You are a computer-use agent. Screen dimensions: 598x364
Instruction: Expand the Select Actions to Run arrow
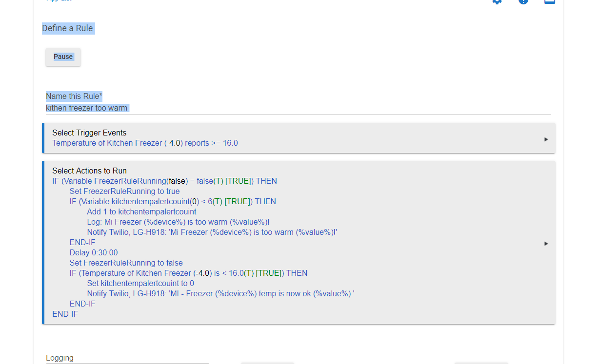(x=546, y=243)
